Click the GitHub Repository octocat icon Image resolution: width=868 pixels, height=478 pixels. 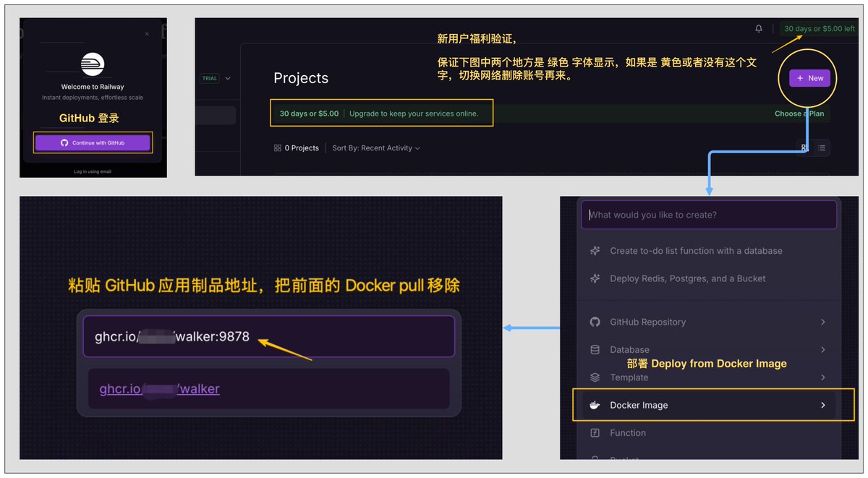point(595,322)
